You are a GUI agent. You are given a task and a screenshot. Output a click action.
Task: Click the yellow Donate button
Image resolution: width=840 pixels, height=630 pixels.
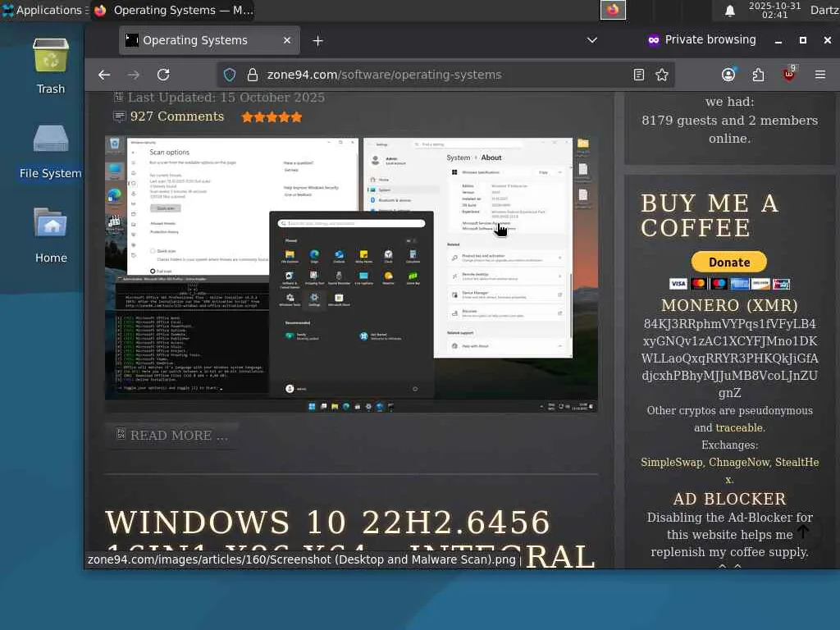[729, 262]
